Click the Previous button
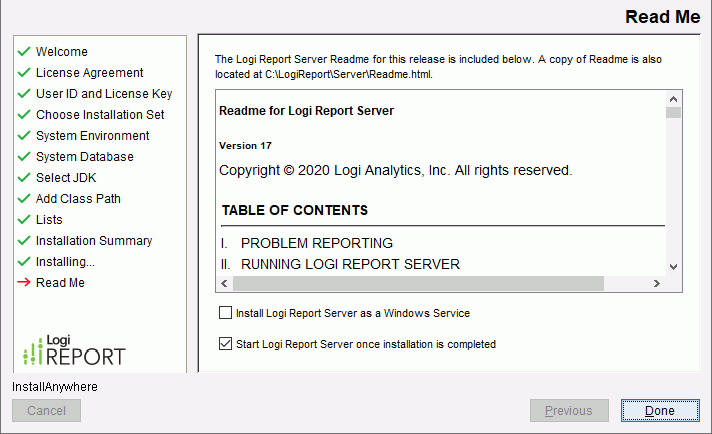 (569, 410)
